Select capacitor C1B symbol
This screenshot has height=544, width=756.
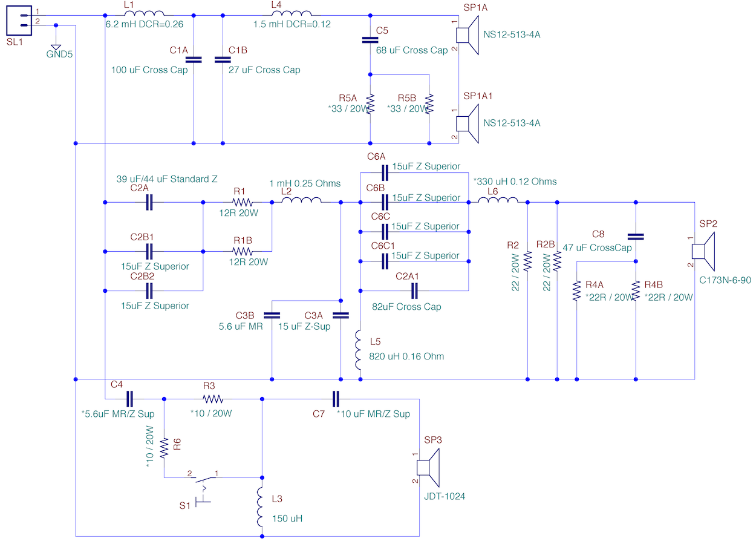click(223, 59)
